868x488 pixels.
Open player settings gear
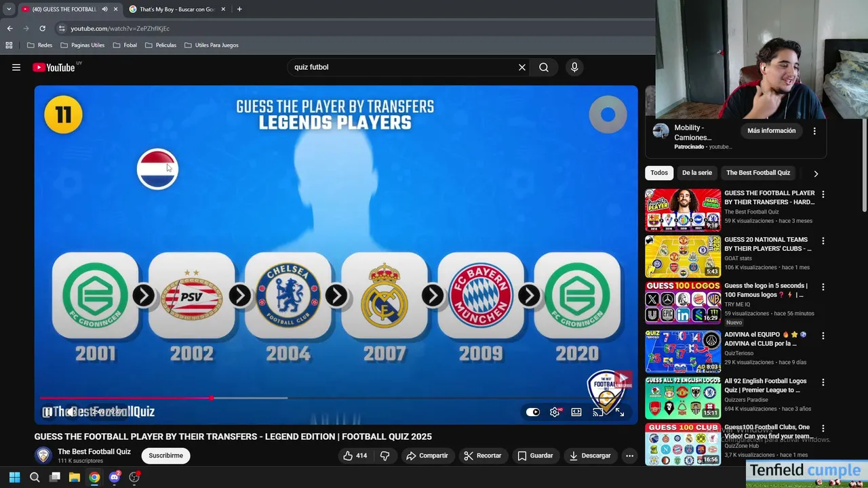pyautogui.click(x=555, y=412)
